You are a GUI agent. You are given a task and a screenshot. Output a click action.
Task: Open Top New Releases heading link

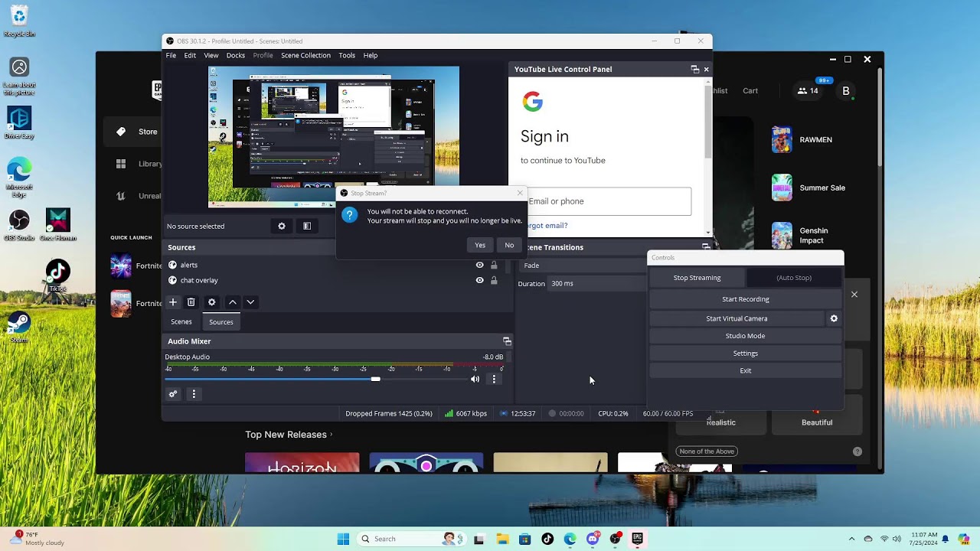tap(289, 435)
